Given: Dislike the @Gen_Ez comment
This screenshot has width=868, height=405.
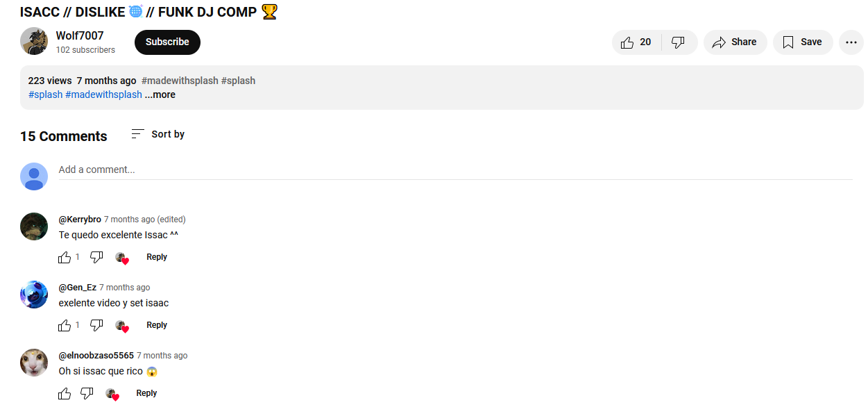Looking at the screenshot, I should click(x=96, y=325).
